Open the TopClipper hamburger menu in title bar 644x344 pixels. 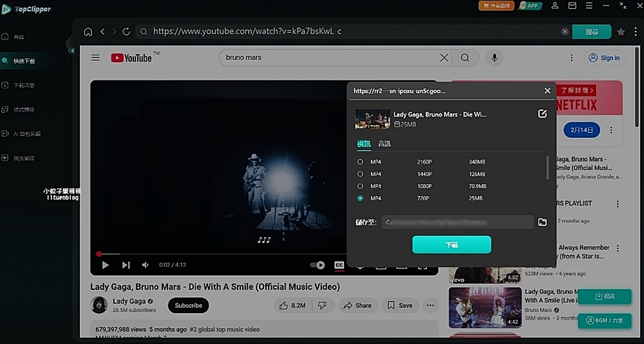click(x=589, y=6)
